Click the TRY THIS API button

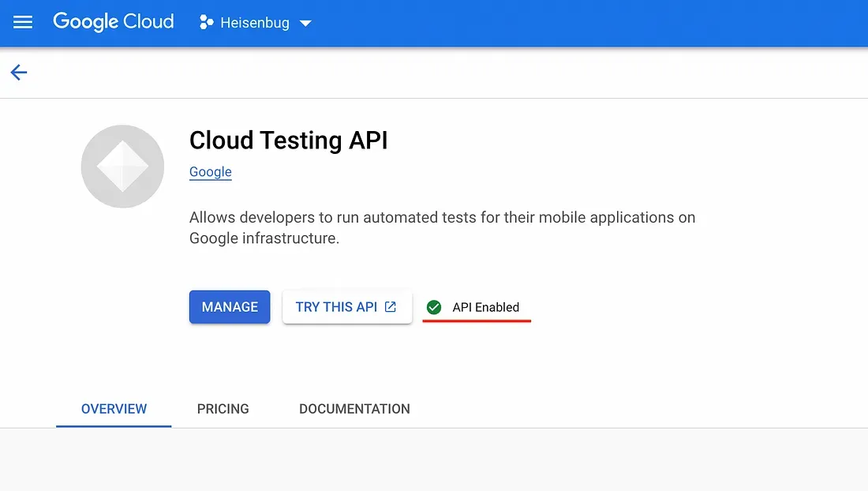point(347,306)
